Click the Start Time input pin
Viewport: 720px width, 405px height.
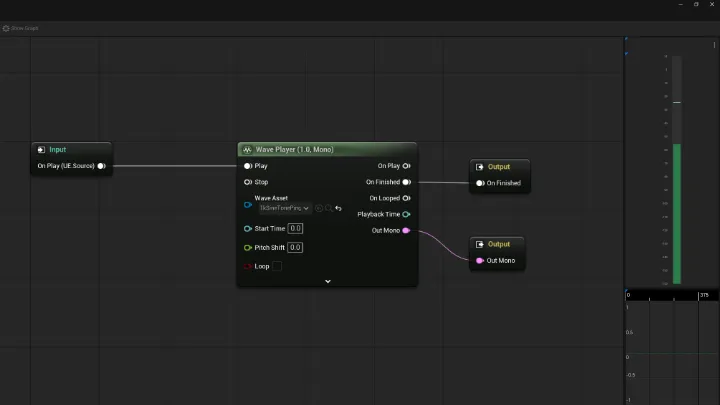[x=248, y=229]
